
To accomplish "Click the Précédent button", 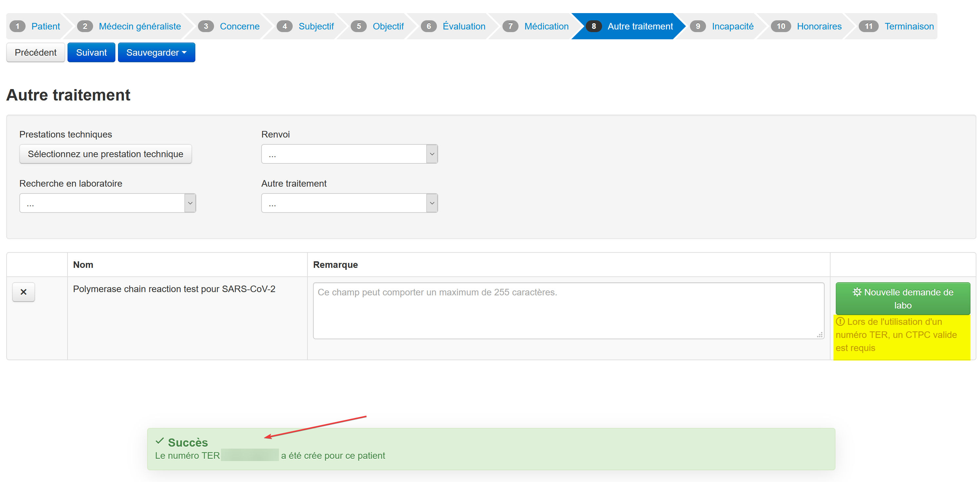I will [x=35, y=52].
